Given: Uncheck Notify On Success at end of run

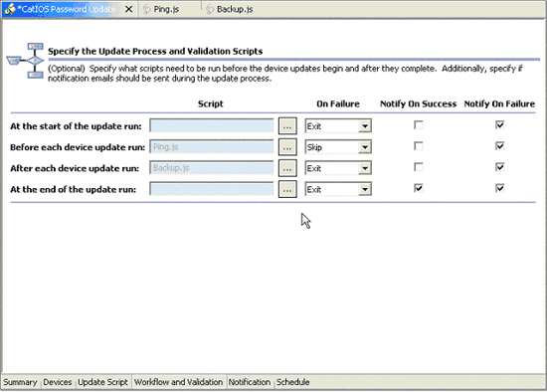Looking at the screenshot, I should [x=419, y=188].
